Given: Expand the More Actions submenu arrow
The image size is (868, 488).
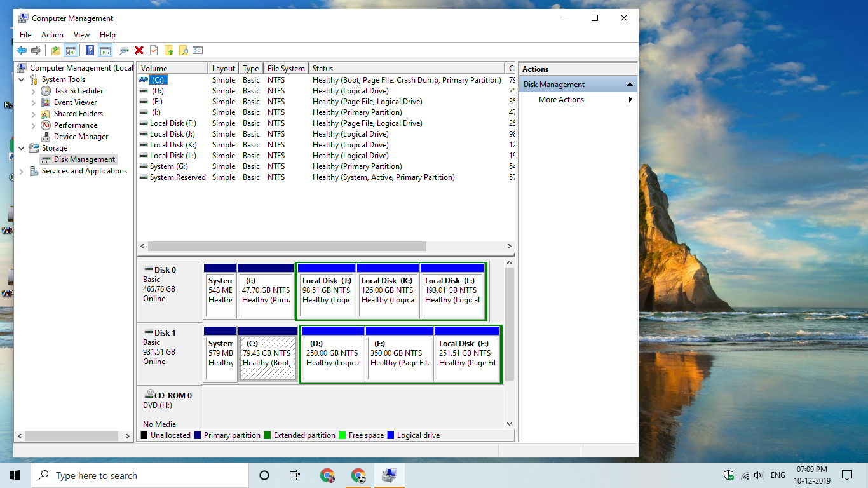Looking at the screenshot, I should pos(630,100).
